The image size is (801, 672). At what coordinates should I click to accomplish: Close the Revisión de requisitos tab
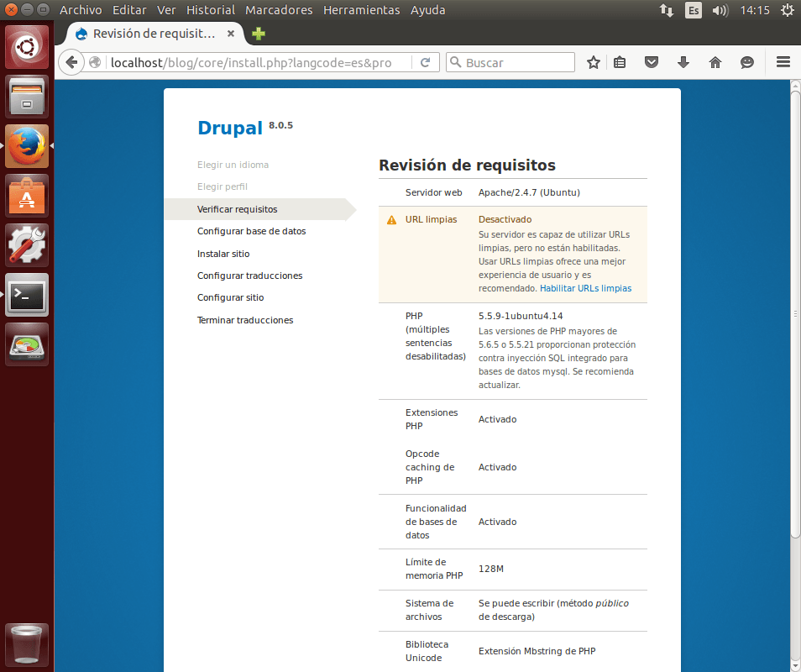tap(231, 34)
